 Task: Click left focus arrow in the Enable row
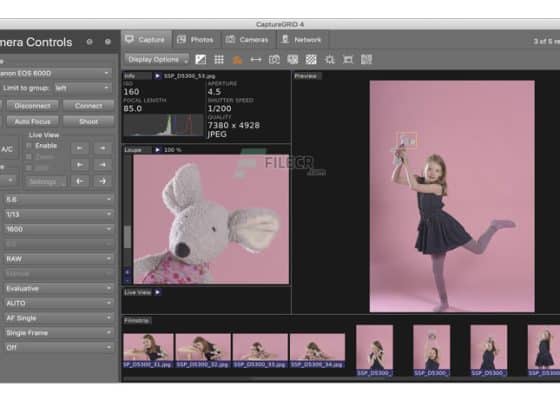(x=80, y=148)
